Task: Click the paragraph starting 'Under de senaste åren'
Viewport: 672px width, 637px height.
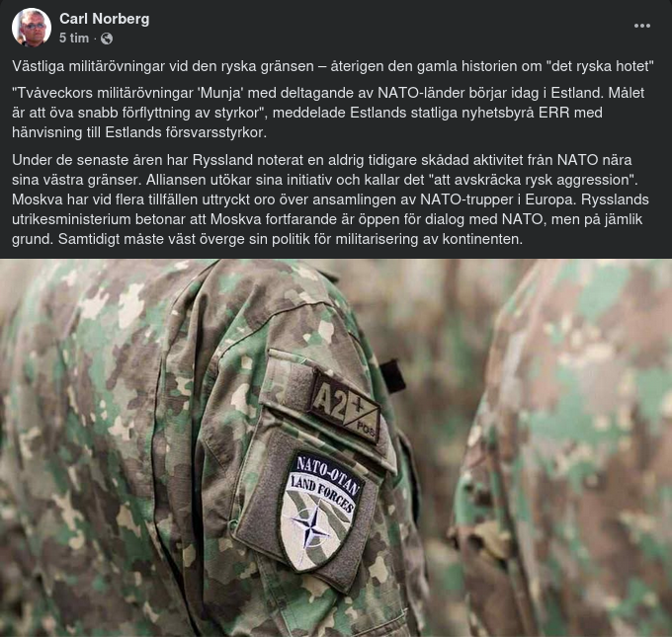Action: point(330,199)
